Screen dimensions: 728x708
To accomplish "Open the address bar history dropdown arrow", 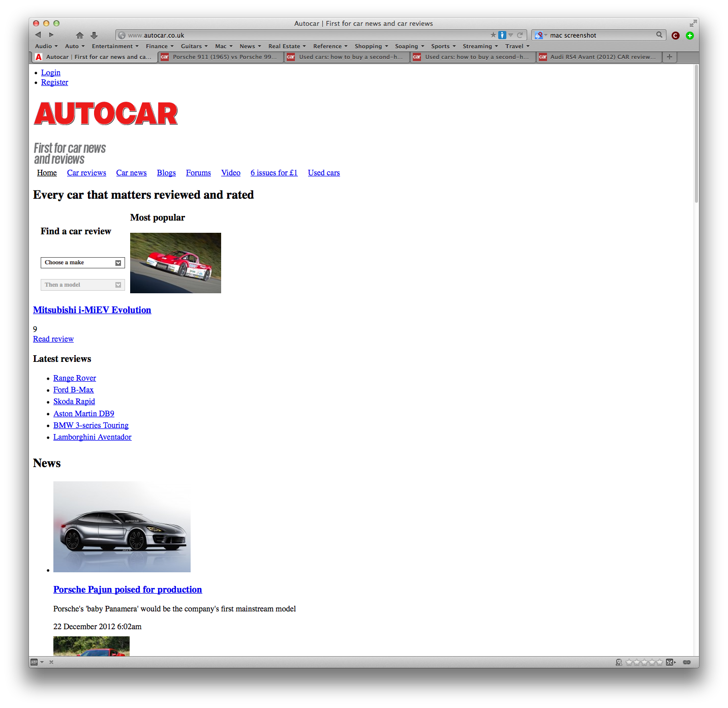I will pos(511,35).
